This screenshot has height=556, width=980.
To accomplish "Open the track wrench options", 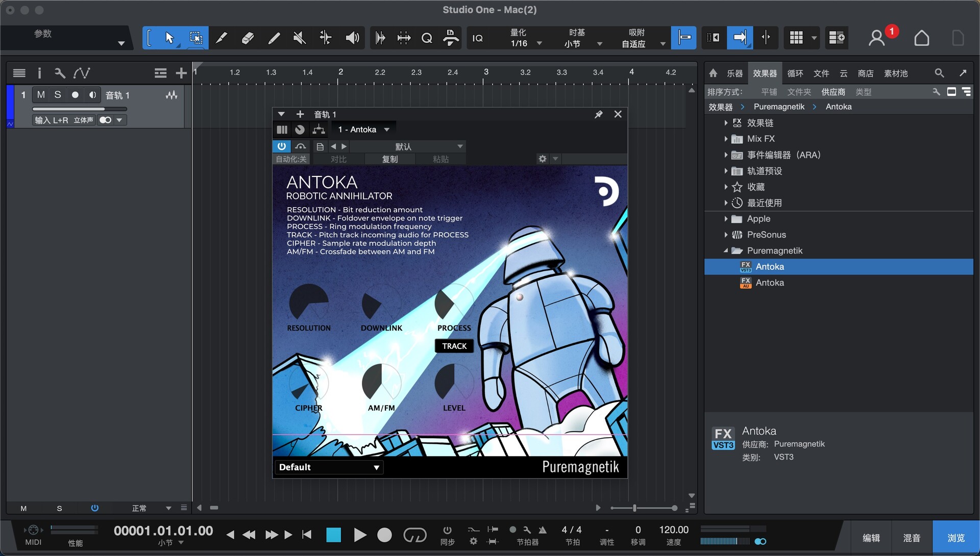I will coord(60,73).
